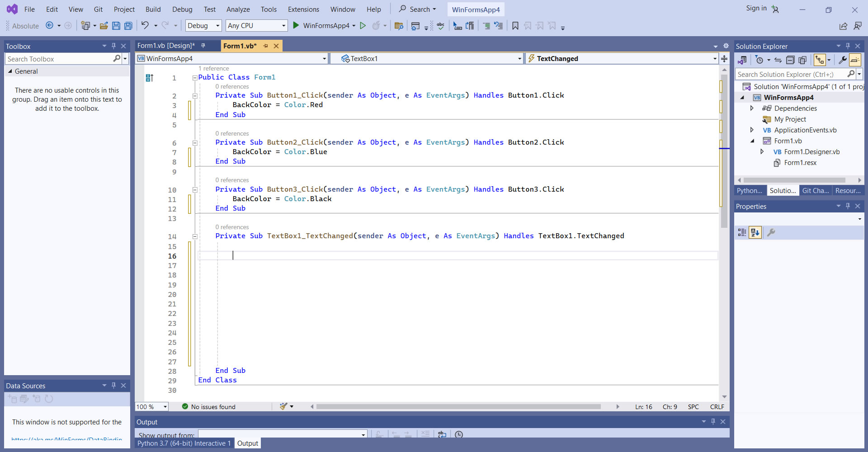
Task: Click Sign in at top right
Action: 756,8
